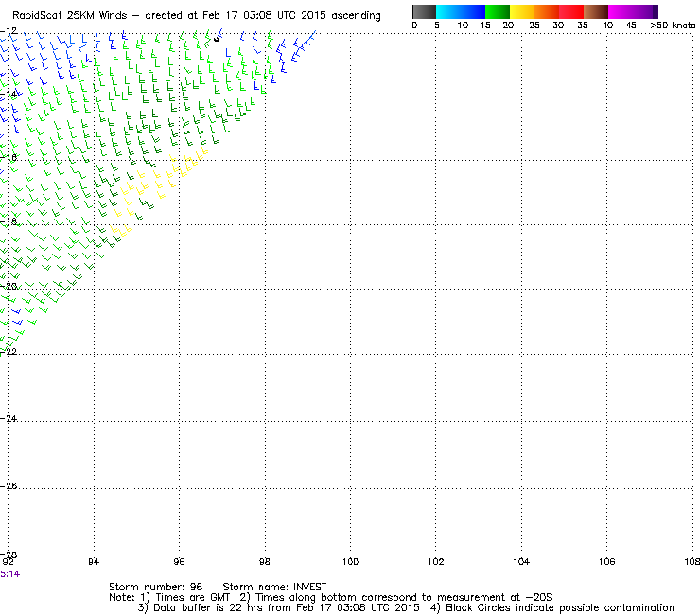Click the brown 35-40 knots color segment

(596, 11)
